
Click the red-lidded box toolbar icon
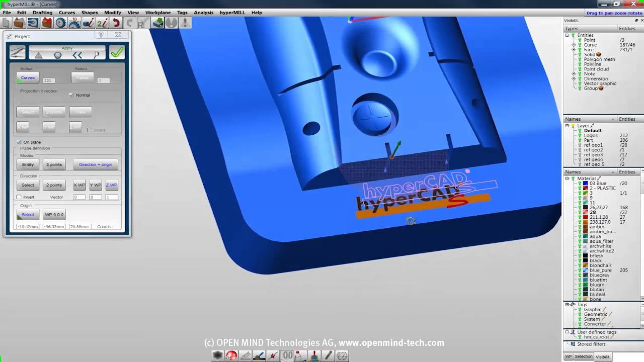tap(47, 23)
